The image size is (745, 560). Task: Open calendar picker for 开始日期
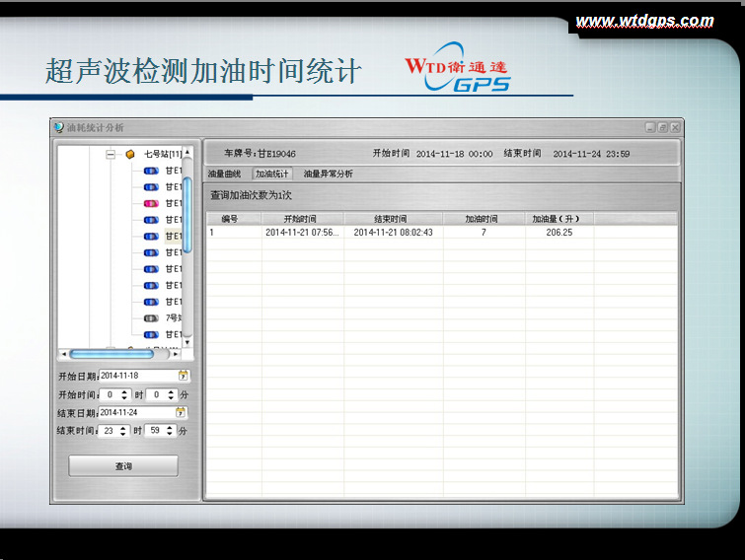(183, 376)
